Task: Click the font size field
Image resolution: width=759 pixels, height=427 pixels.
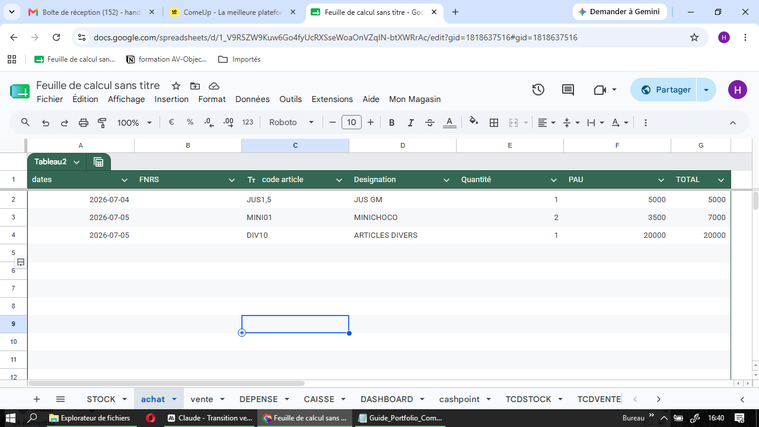Action: [351, 122]
